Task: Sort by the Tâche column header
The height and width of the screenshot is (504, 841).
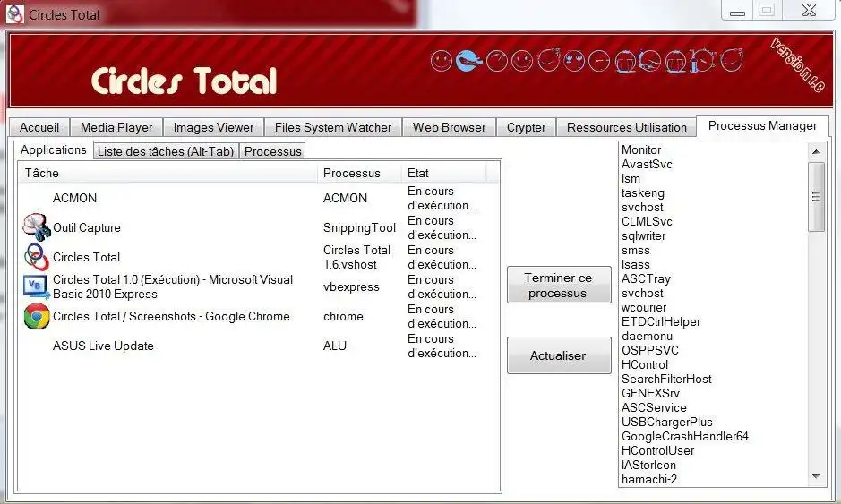Action: coord(168,173)
